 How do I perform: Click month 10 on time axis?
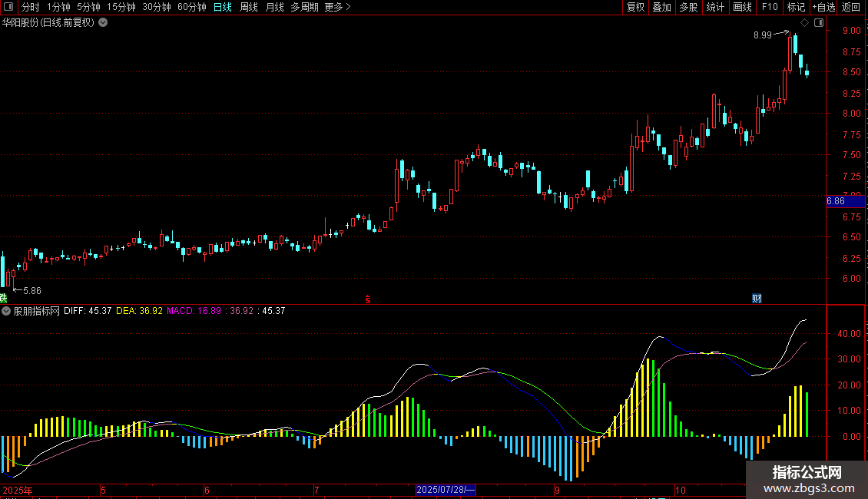coord(681,490)
